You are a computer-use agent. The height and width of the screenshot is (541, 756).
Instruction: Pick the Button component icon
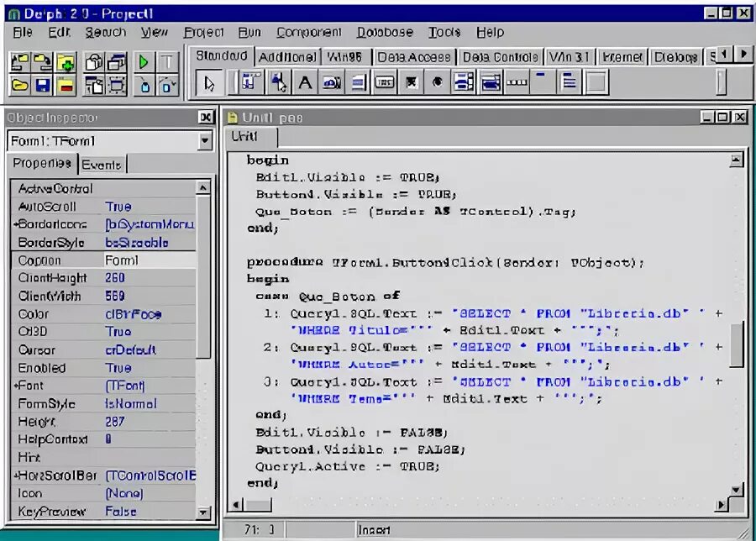pos(384,82)
